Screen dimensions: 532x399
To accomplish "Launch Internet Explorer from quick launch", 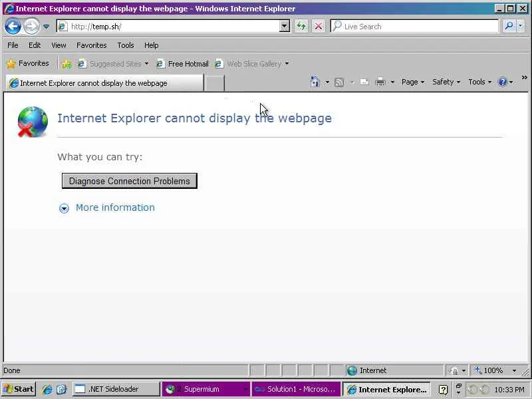I will coord(47,390).
